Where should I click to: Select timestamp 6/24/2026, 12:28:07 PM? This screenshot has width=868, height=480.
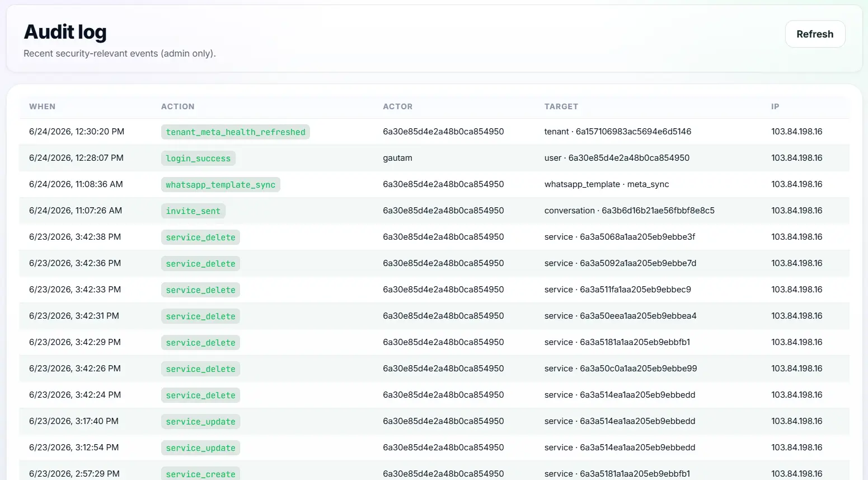(x=76, y=158)
